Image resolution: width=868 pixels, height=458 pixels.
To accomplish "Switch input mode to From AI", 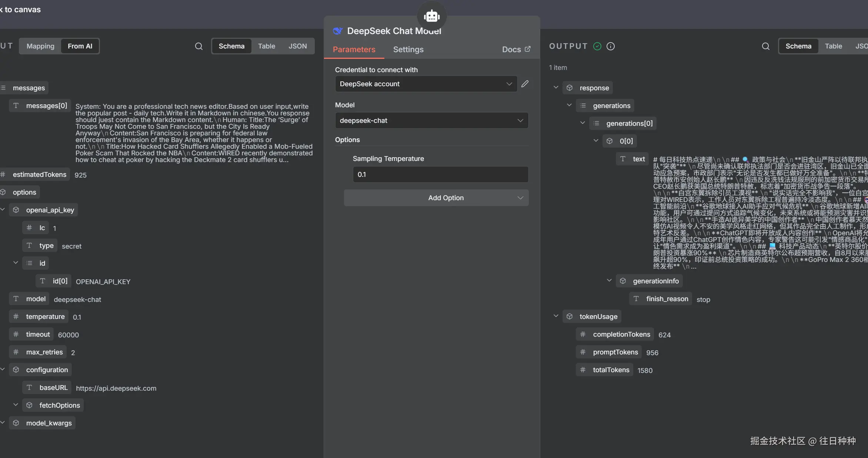I will pyautogui.click(x=80, y=46).
